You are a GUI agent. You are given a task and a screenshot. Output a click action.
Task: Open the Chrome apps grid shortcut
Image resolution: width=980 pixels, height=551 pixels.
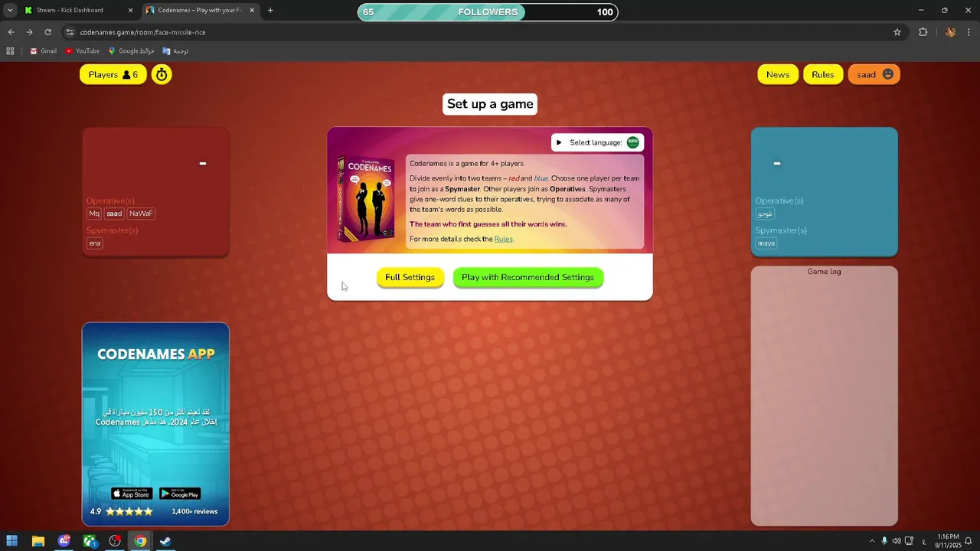coord(10,51)
